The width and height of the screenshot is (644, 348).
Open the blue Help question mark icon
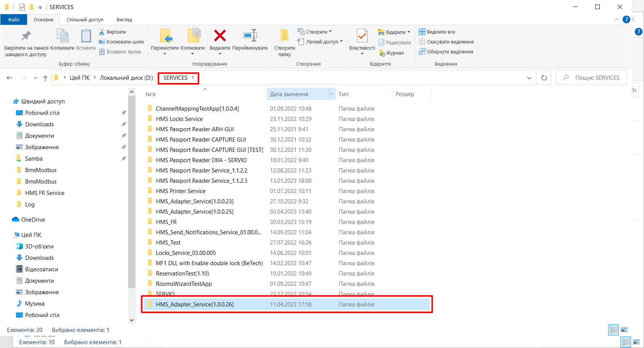tap(626, 19)
